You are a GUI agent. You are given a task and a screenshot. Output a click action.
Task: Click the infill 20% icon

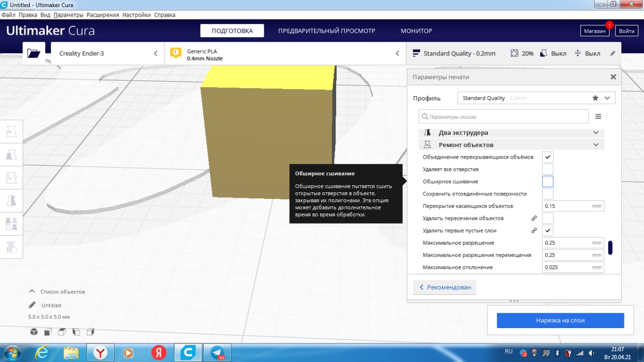coord(514,53)
